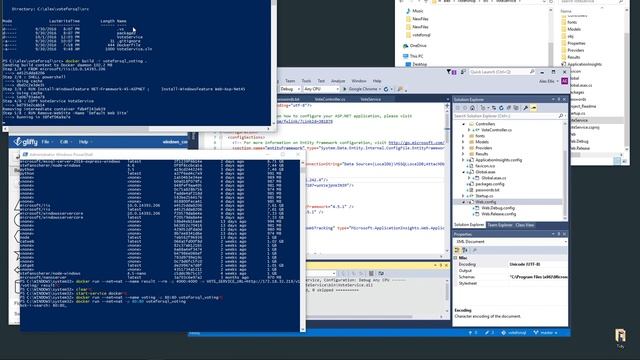Collapse the Misc category in the Properties panel
640x360 pixels.
tap(456, 258)
